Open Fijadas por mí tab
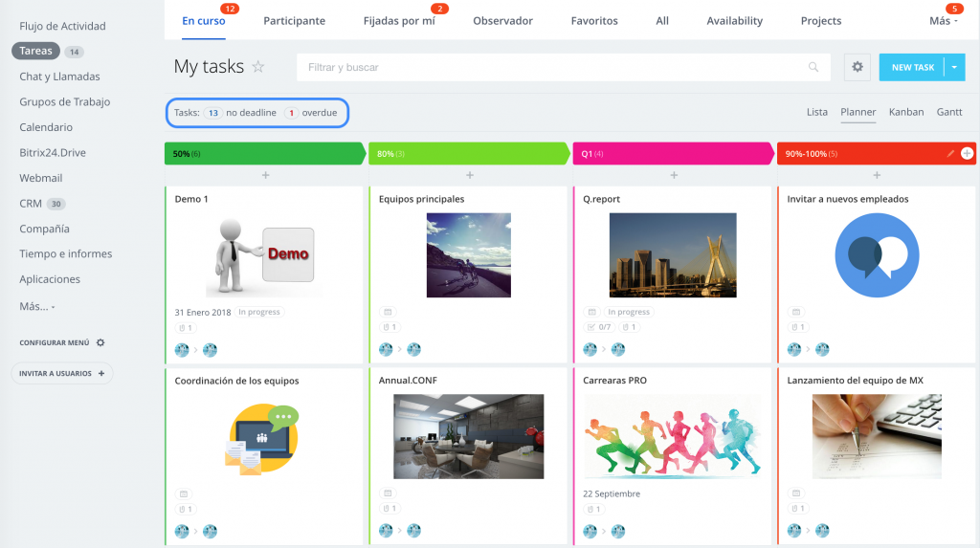The width and height of the screenshot is (980, 548). tap(399, 21)
